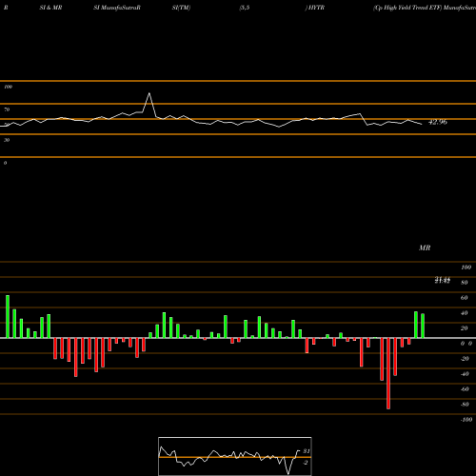Click the first tall green MR bar at left
This screenshot has height=476, width=476.
point(8,316)
